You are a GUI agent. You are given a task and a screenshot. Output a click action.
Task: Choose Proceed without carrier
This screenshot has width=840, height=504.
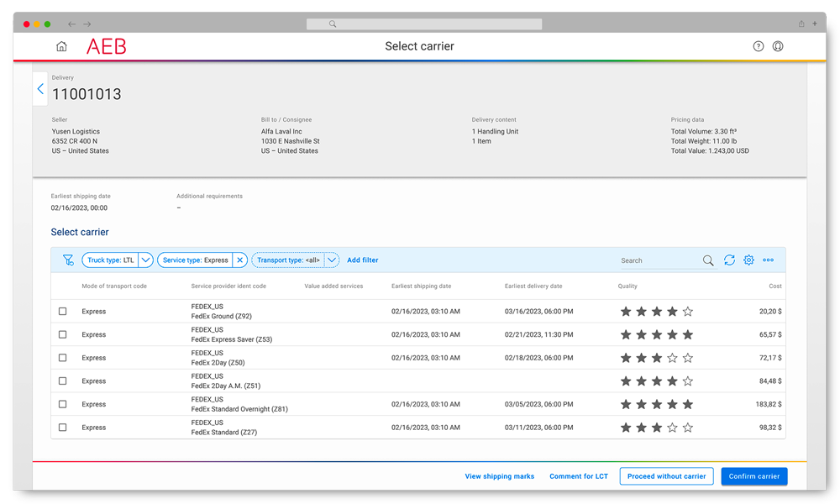[x=666, y=475]
